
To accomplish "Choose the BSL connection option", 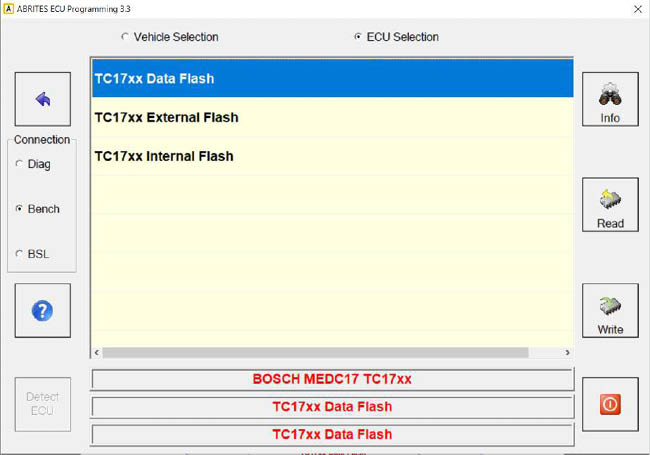I will click(x=20, y=254).
